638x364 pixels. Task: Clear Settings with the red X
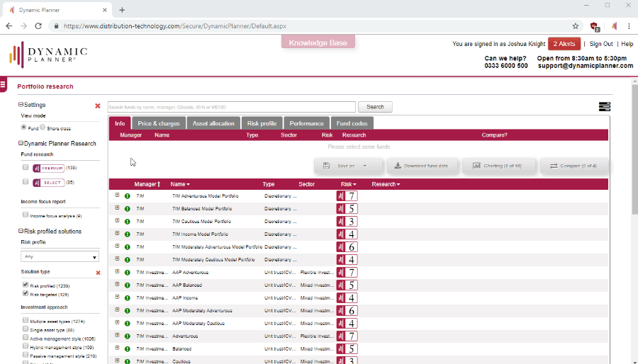98,106
